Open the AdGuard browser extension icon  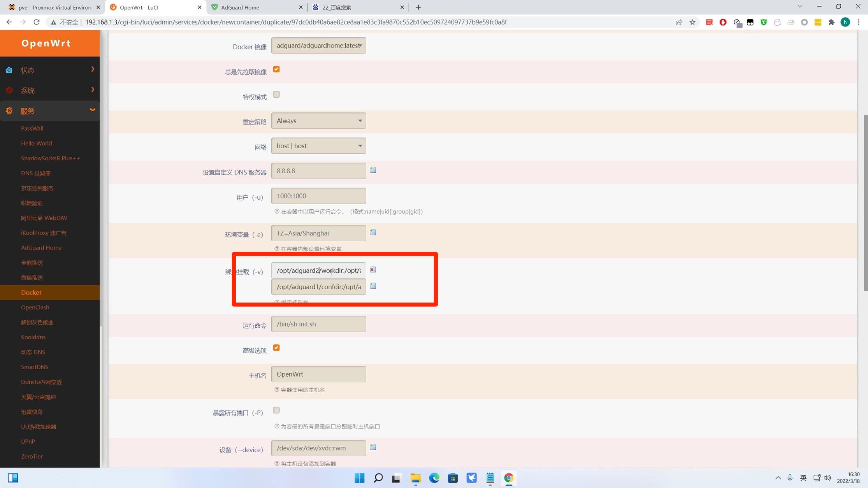tap(723, 22)
